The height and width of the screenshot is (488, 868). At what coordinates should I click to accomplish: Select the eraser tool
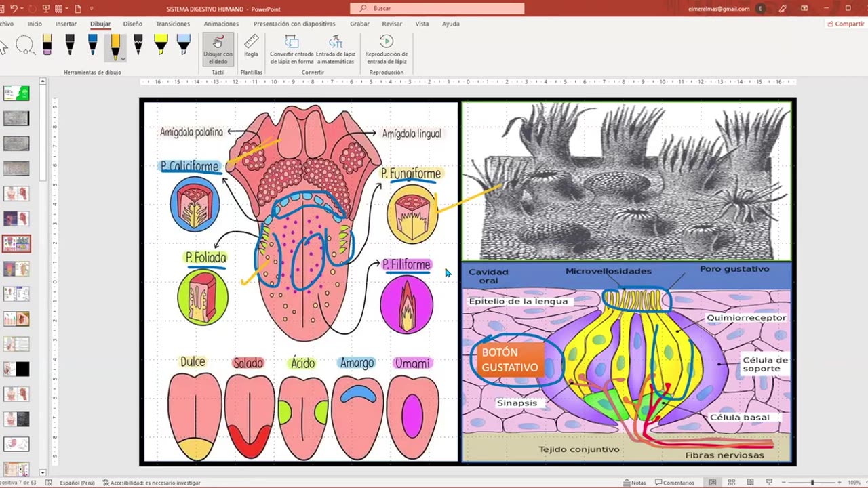click(x=47, y=45)
